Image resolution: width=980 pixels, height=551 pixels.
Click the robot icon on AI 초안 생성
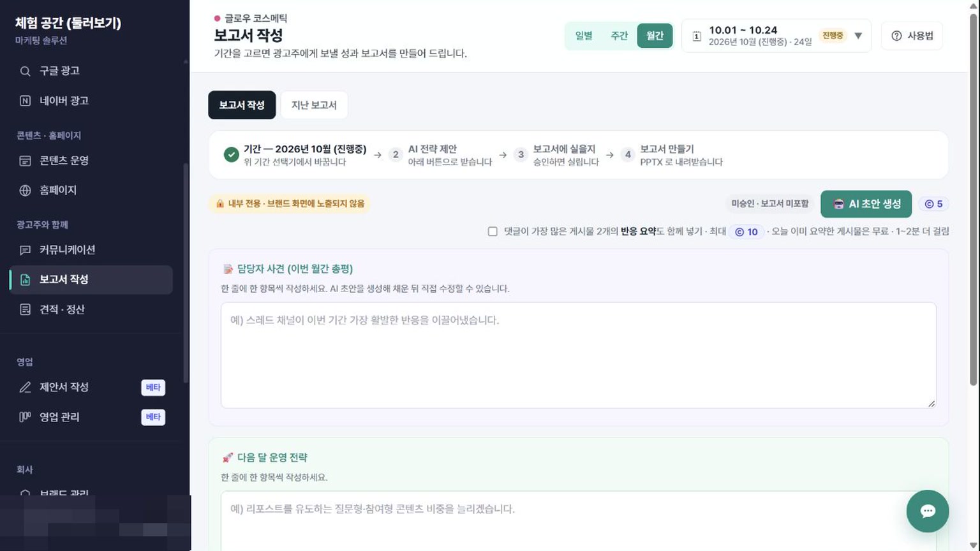pyautogui.click(x=838, y=204)
